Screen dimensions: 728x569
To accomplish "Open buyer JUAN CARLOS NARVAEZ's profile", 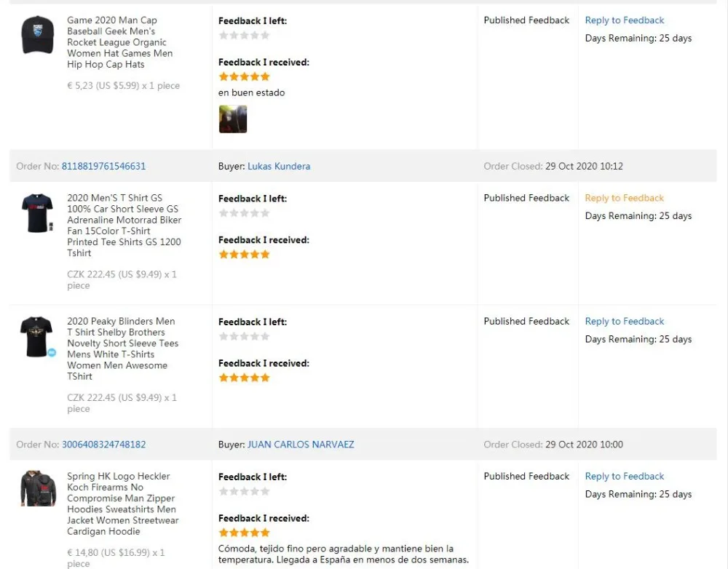I will click(301, 445).
